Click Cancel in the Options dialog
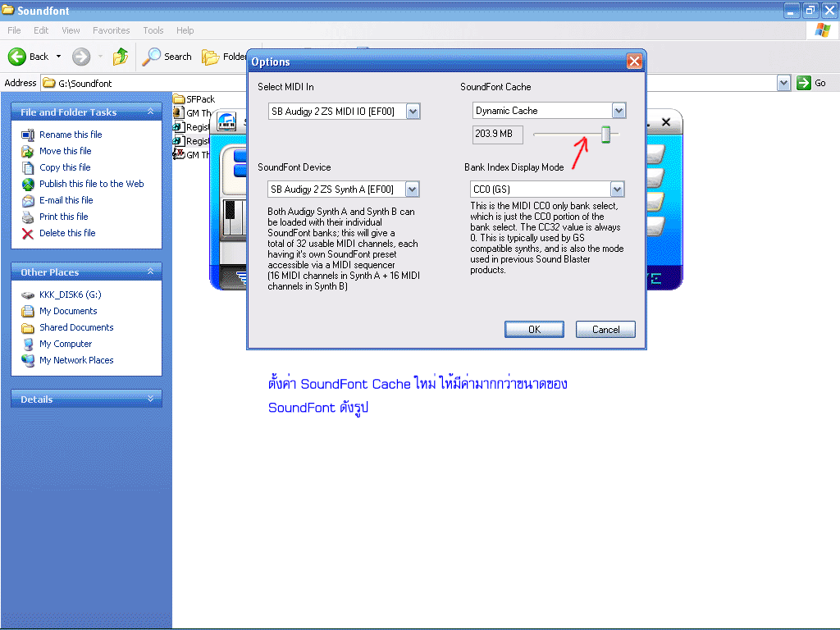The height and width of the screenshot is (630, 840). [x=605, y=330]
